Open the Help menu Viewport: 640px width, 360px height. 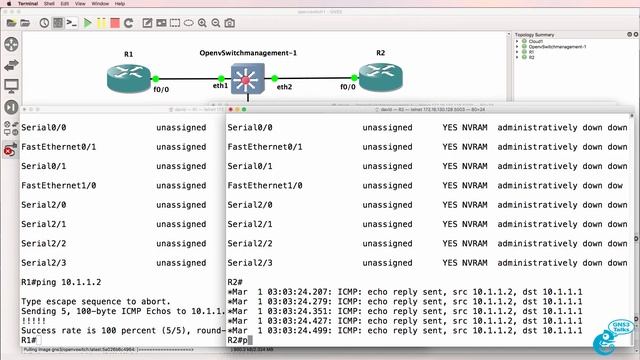120,4
